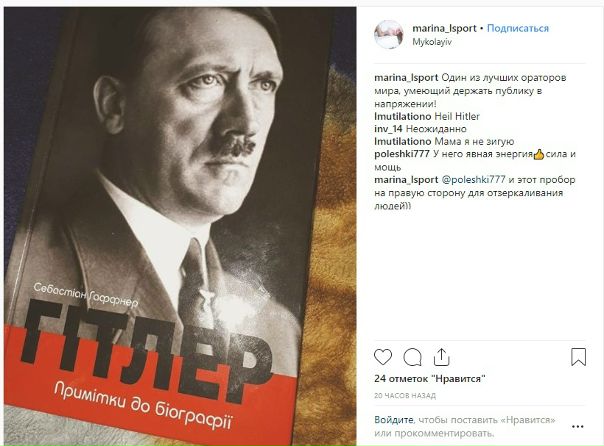Follow the @poleshki777 mention link
Screen dimensions: 604x446
[x=473, y=179]
